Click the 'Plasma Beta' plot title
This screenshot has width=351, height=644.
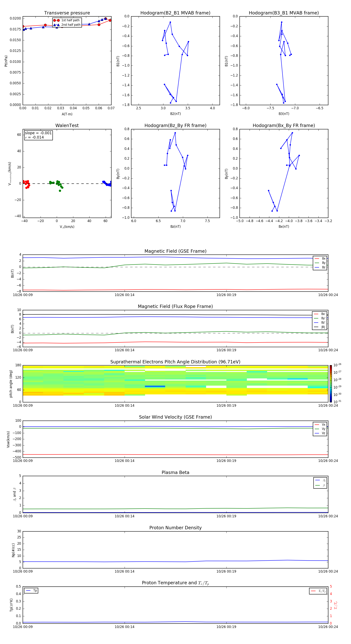click(x=175, y=472)
